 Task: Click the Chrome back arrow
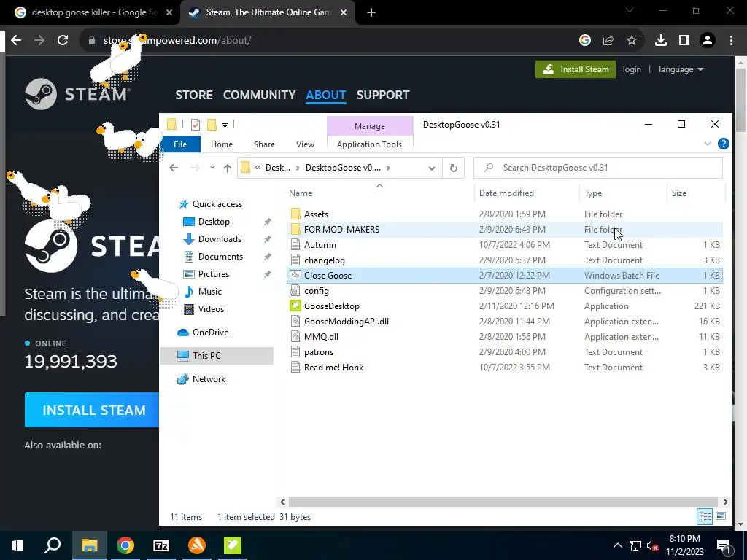click(16, 41)
